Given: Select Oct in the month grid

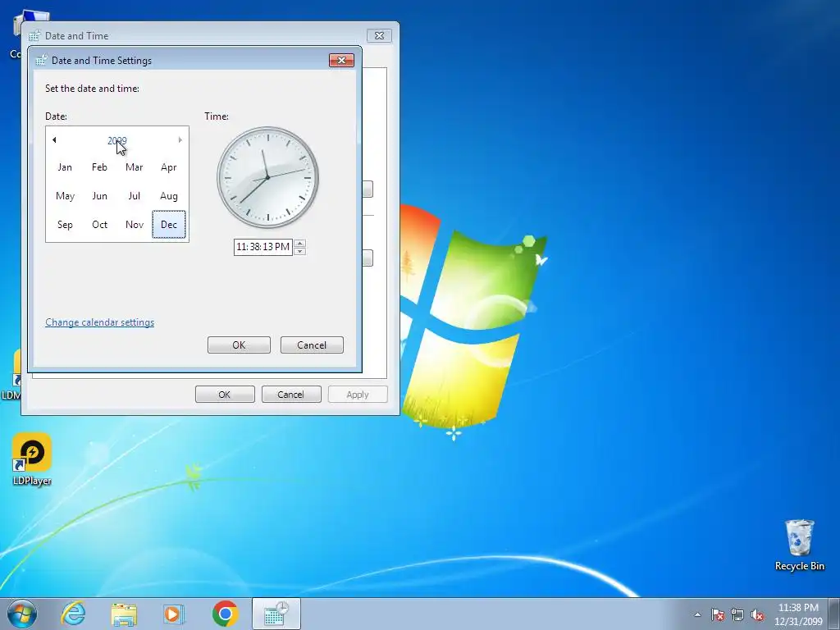Looking at the screenshot, I should (x=99, y=225).
